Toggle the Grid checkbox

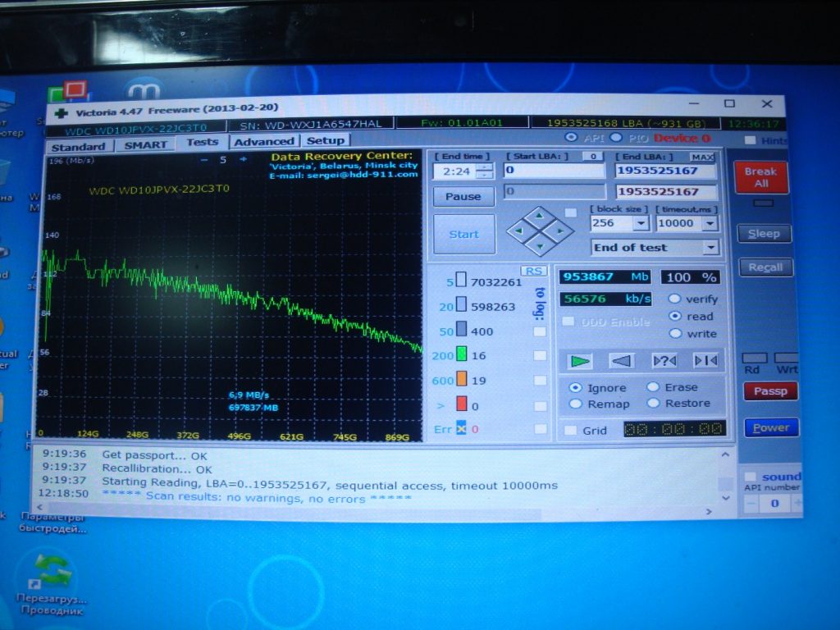(571, 430)
